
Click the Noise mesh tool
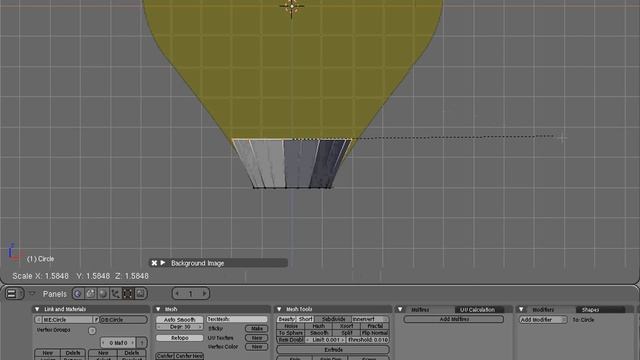[x=291, y=326]
